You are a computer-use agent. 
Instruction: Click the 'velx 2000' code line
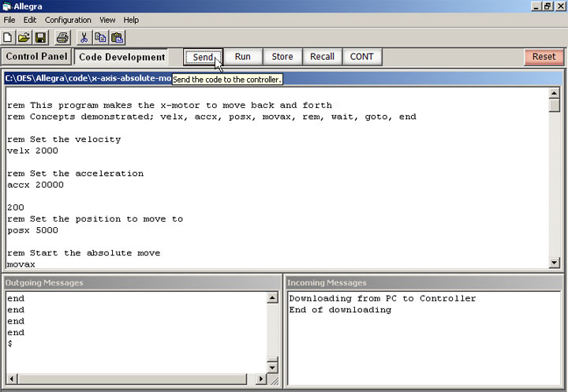click(x=32, y=151)
